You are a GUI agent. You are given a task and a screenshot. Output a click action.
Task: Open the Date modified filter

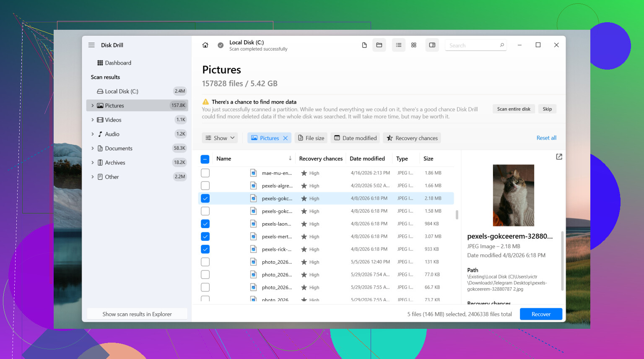355,138
